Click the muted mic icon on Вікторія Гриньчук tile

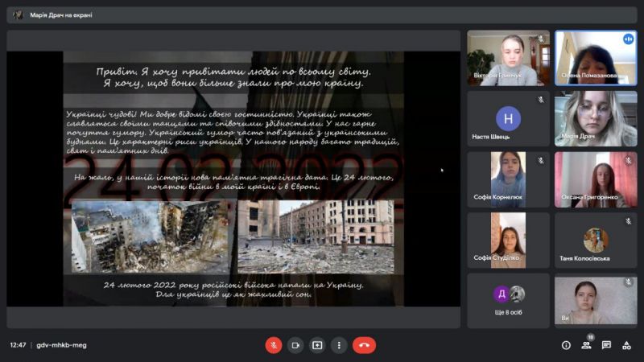(541, 39)
